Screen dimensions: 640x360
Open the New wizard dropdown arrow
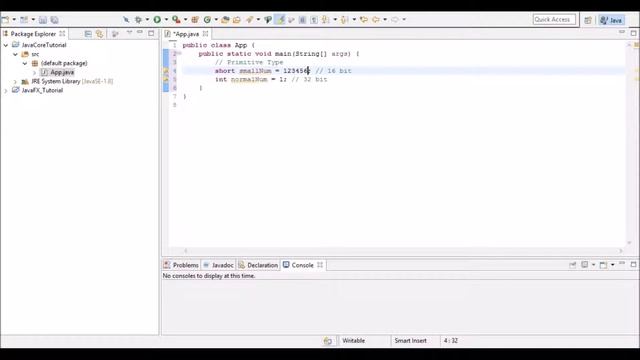(x=14, y=19)
